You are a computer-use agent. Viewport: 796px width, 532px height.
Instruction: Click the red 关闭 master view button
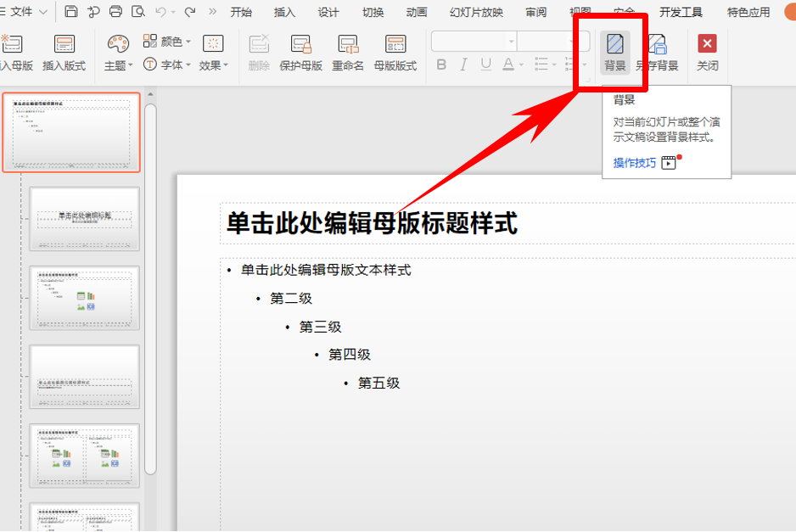(x=707, y=53)
